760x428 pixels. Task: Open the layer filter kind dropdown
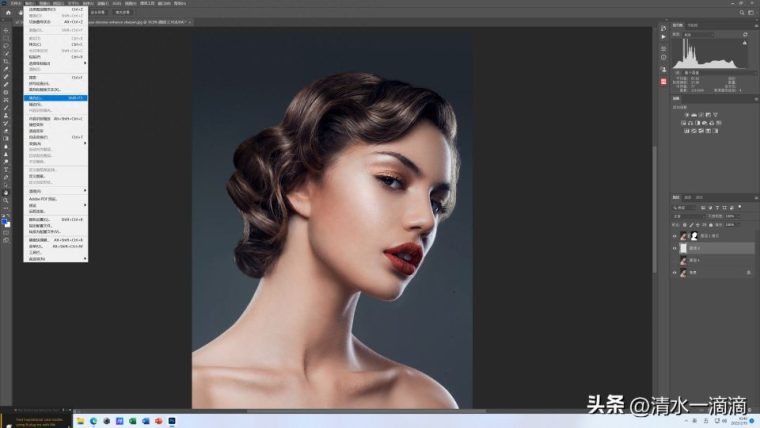pyautogui.click(x=684, y=208)
